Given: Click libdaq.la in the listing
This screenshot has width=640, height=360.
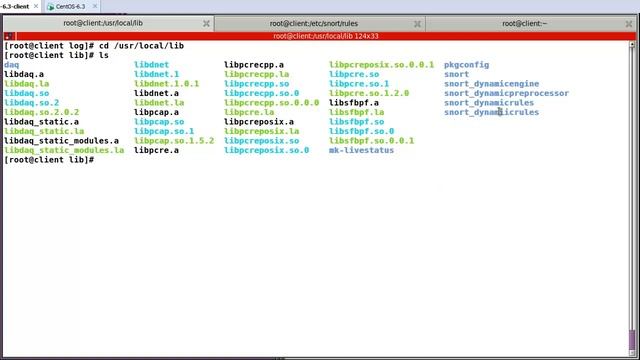Looking at the screenshot, I should click(x=27, y=83).
